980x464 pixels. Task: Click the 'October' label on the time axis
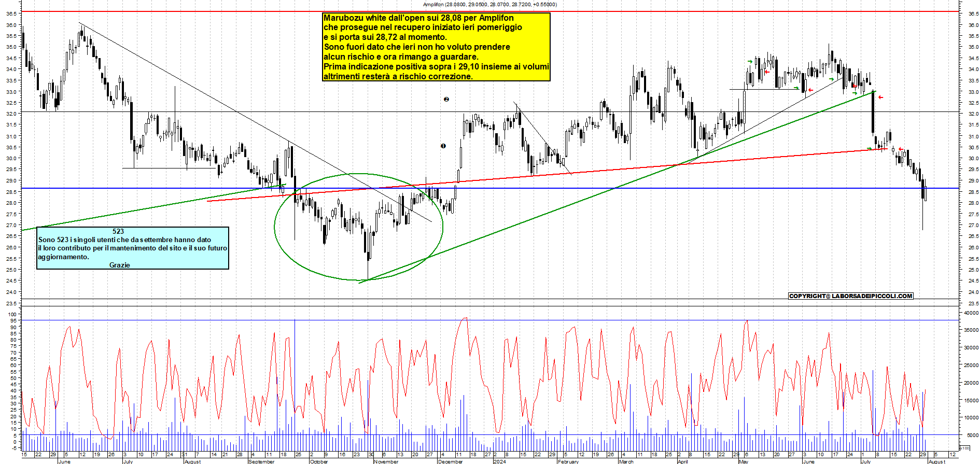coord(319,461)
